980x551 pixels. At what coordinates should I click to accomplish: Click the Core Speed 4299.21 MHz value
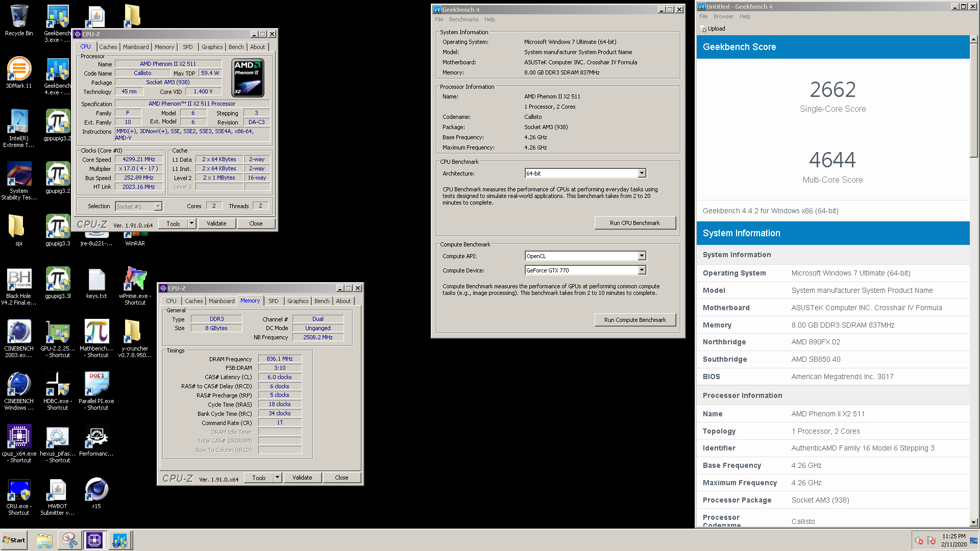click(x=139, y=159)
